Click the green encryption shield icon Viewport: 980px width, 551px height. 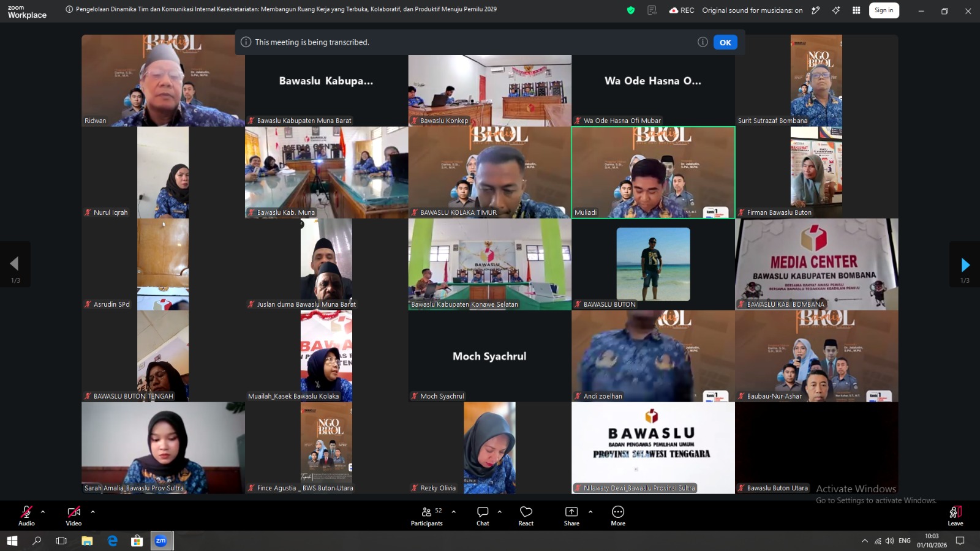[631, 10]
